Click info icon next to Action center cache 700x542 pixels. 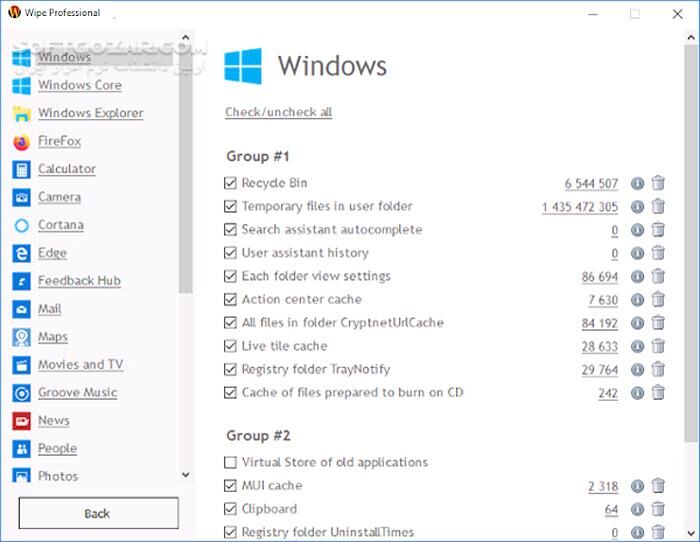(638, 300)
